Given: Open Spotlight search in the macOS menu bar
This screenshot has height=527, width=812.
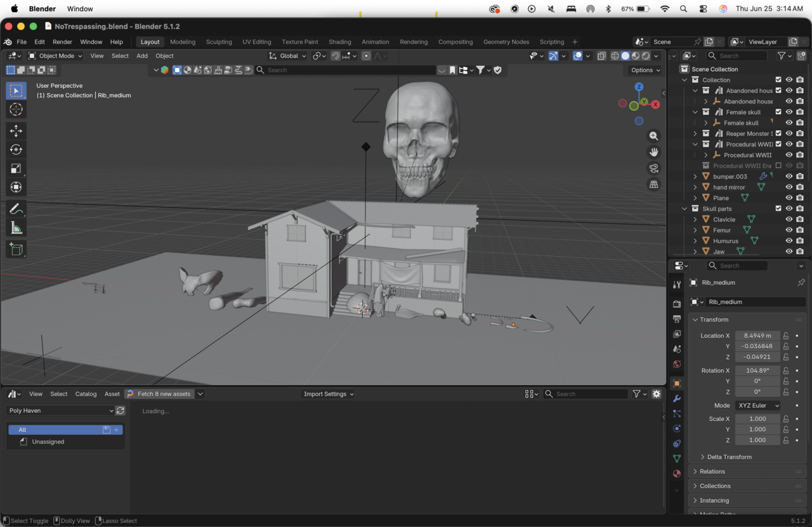Looking at the screenshot, I should pos(683,9).
